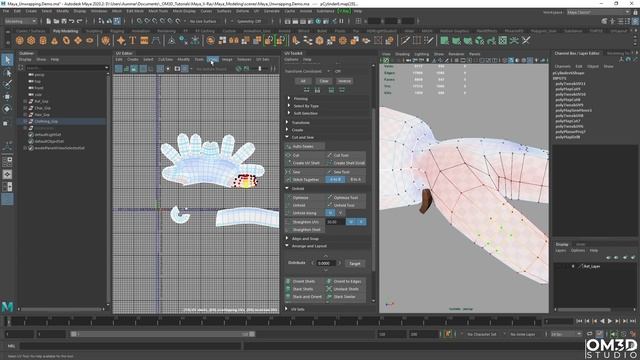
Task: Toggle Stitch Together B to A option
Action: tap(356, 180)
